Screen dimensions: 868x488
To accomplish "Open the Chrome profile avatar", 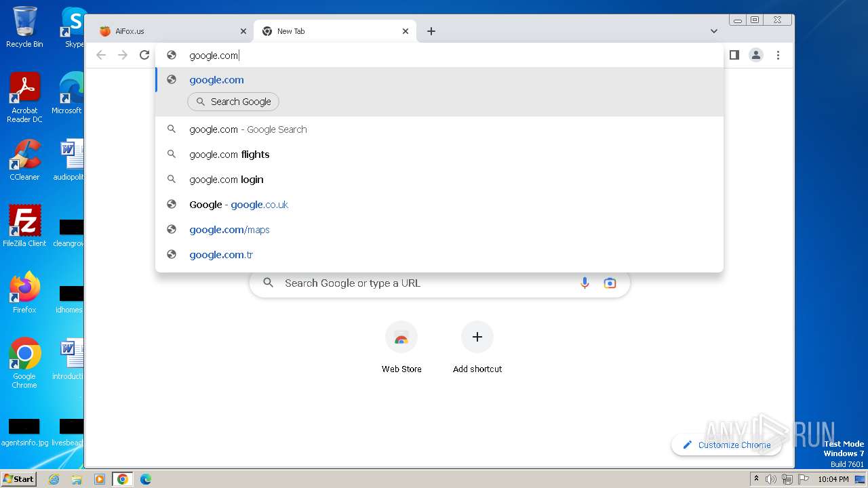I will [x=756, y=55].
